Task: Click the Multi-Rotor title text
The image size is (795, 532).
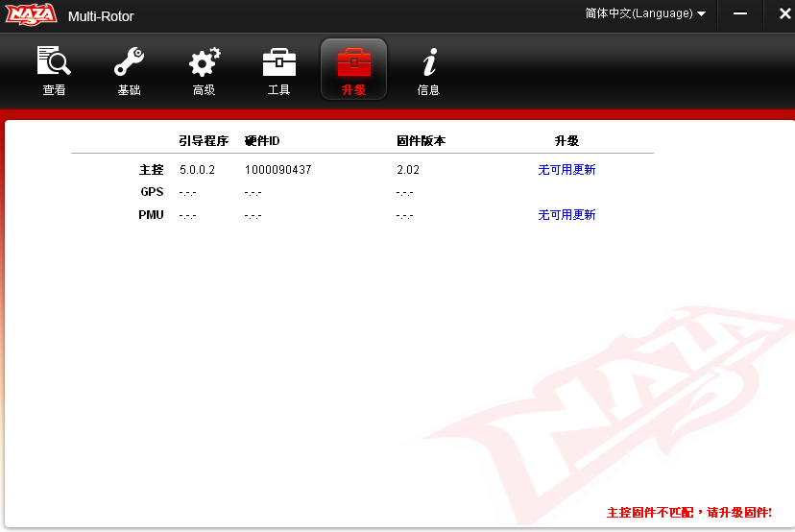Action: click(x=101, y=16)
